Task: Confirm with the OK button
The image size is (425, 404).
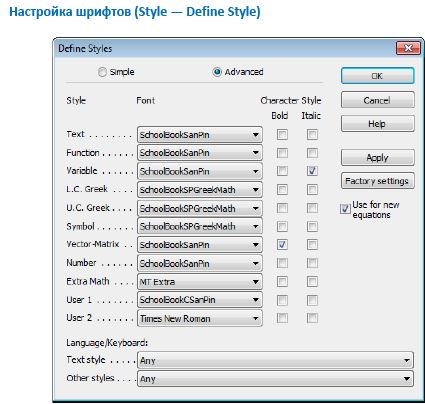Action: (x=378, y=76)
